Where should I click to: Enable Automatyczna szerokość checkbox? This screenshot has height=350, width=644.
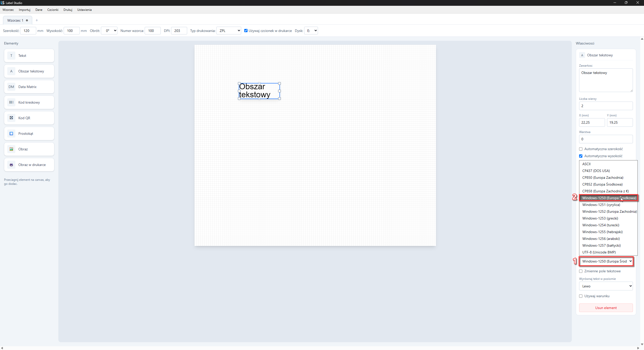pyautogui.click(x=581, y=149)
